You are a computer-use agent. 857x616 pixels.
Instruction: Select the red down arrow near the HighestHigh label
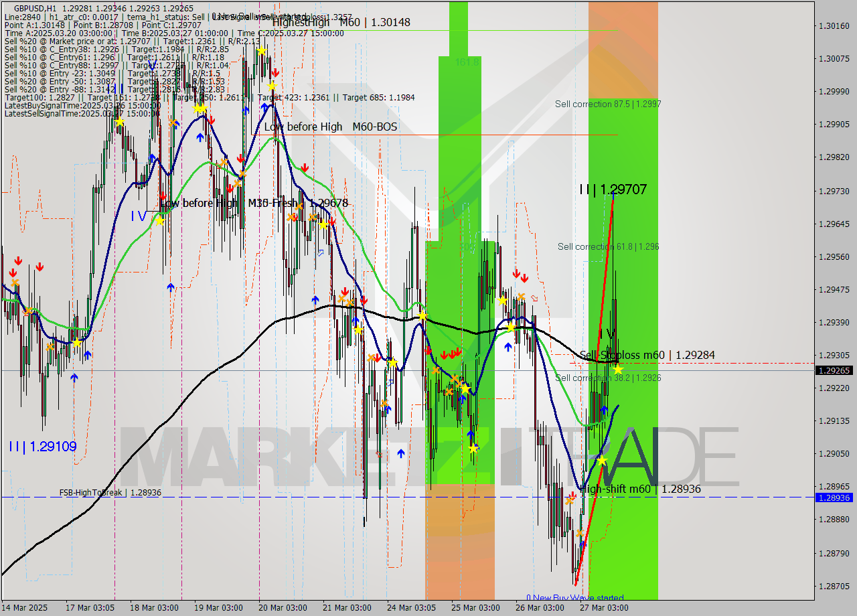pyautogui.click(x=275, y=73)
